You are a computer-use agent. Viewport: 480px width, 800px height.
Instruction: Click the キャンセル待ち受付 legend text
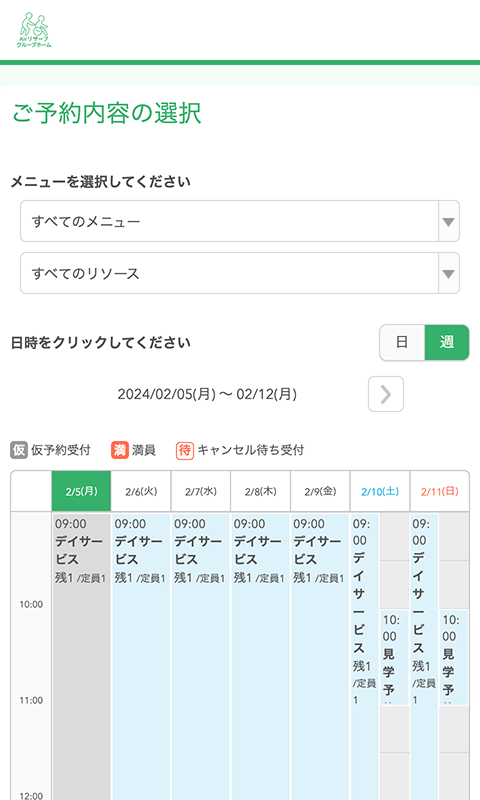coord(250,450)
